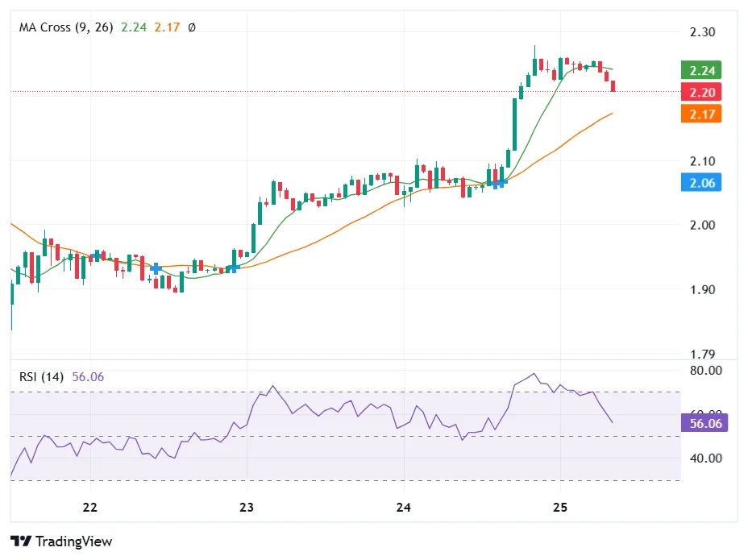Select the blue 2.06 price axis label

point(700,183)
